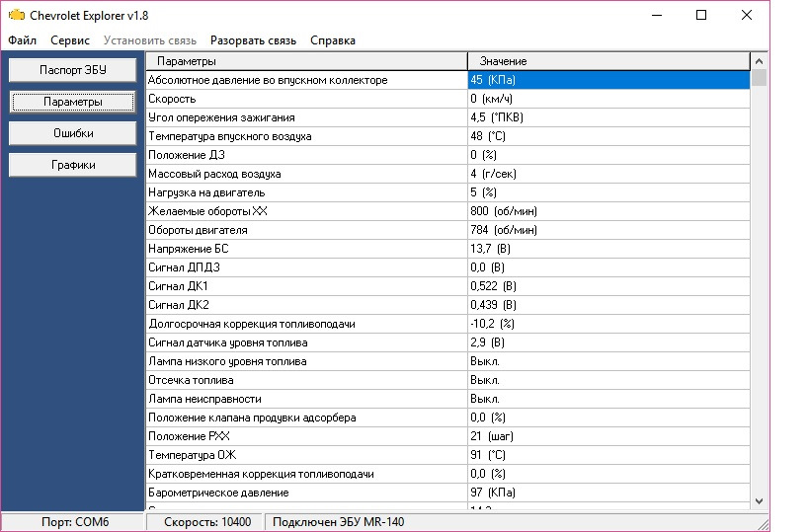The height and width of the screenshot is (532, 809).
Task: Select the Скорость parameter row
Action: tap(447, 99)
